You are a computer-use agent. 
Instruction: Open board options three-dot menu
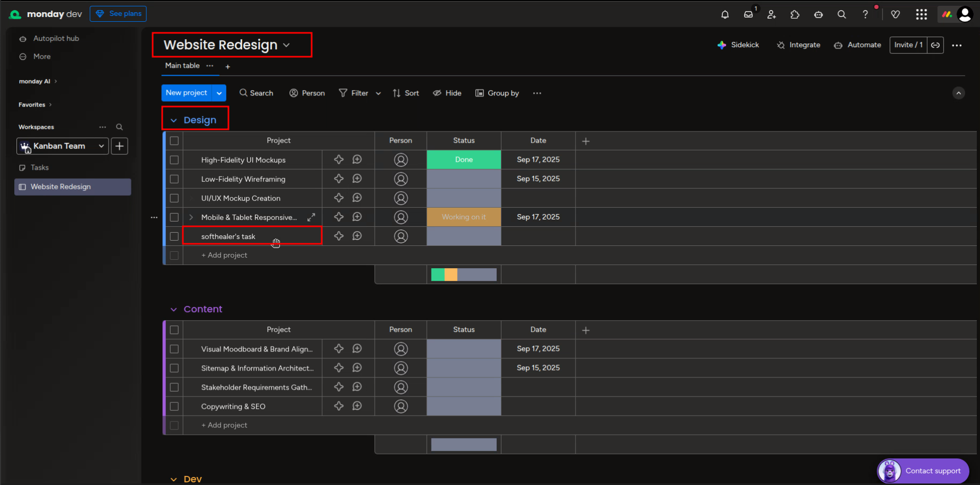click(x=957, y=45)
